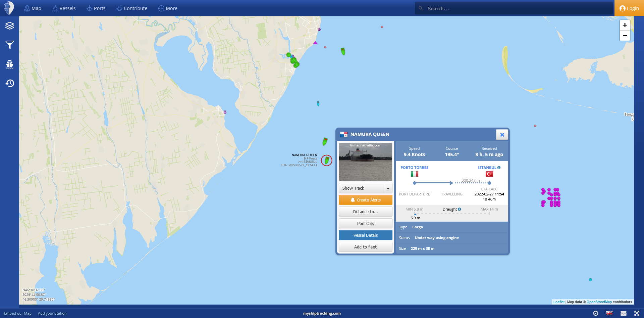Click the Draught info icon
The height and width of the screenshot is (318, 644).
coord(459,209)
